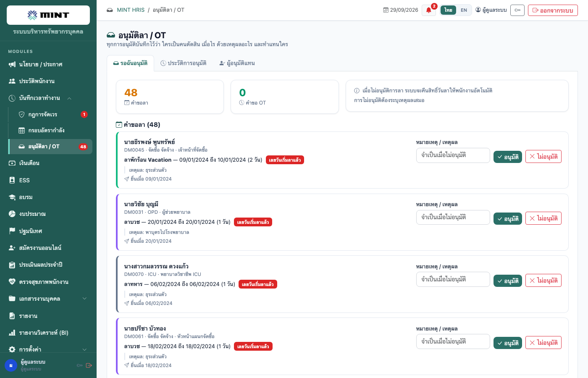Open เงินเดือน module
This screenshot has width=588, height=378.
48,163
